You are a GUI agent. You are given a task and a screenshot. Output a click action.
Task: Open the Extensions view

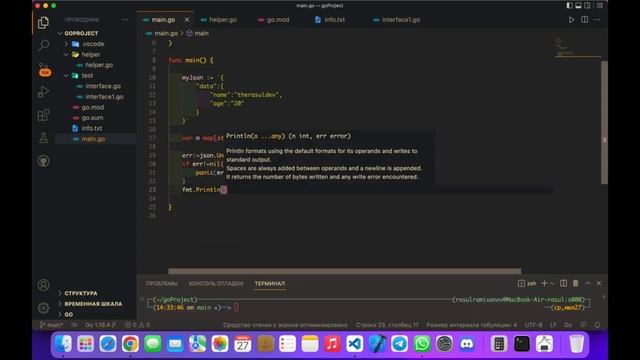click(x=43, y=115)
